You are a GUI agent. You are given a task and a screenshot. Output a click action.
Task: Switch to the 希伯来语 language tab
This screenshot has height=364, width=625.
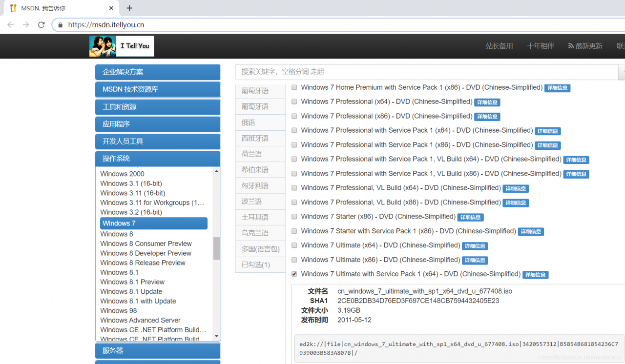pyautogui.click(x=260, y=170)
